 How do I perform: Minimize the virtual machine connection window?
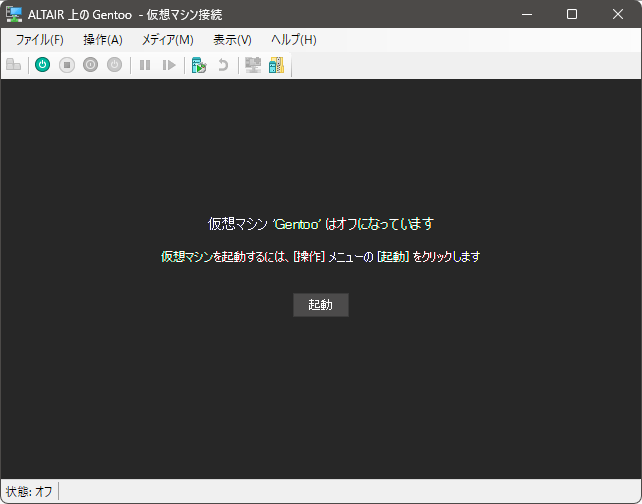point(527,14)
